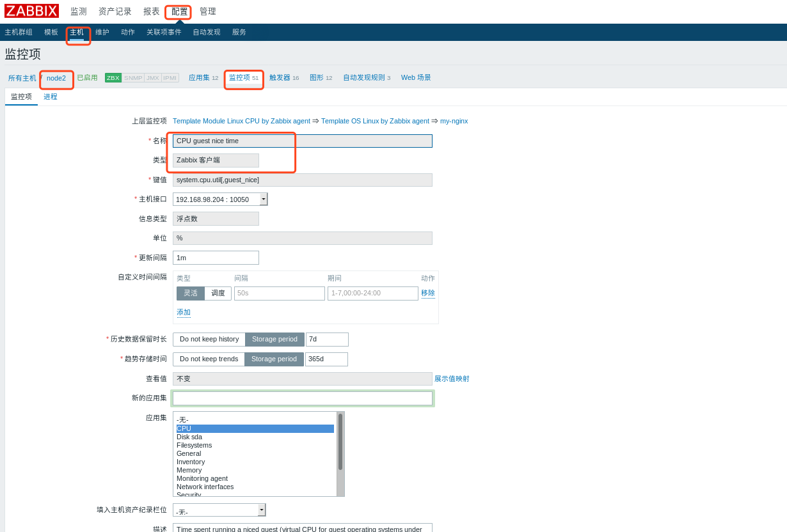Image resolution: width=787 pixels, height=532 pixels.
Task: Click the ZABBIX logo
Action: tap(31, 11)
